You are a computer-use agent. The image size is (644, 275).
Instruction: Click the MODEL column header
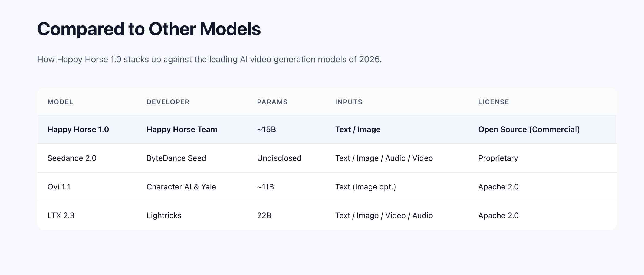point(60,102)
